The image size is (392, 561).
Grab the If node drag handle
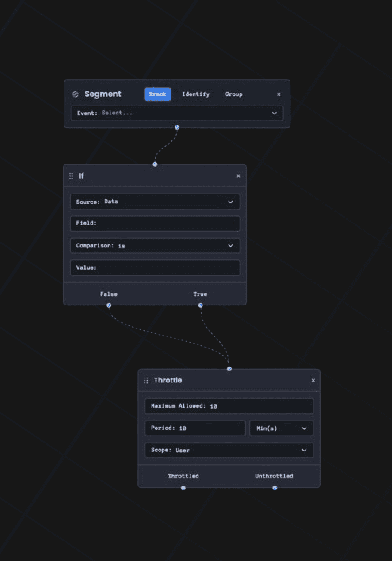[71, 176]
